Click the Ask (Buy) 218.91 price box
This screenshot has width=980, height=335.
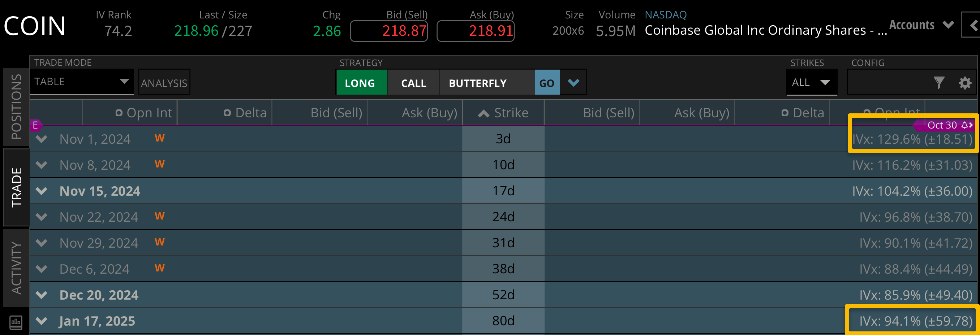pos(475,30)
